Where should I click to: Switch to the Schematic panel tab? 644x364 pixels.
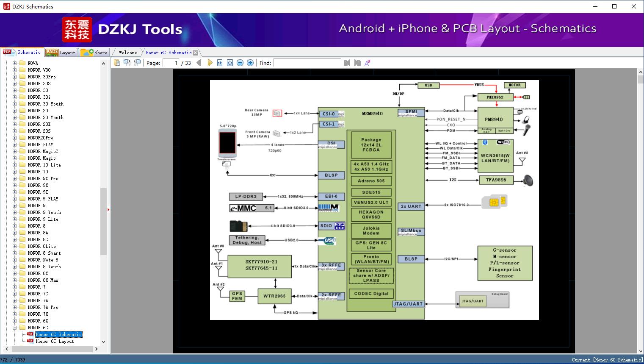tap(22, 52)
